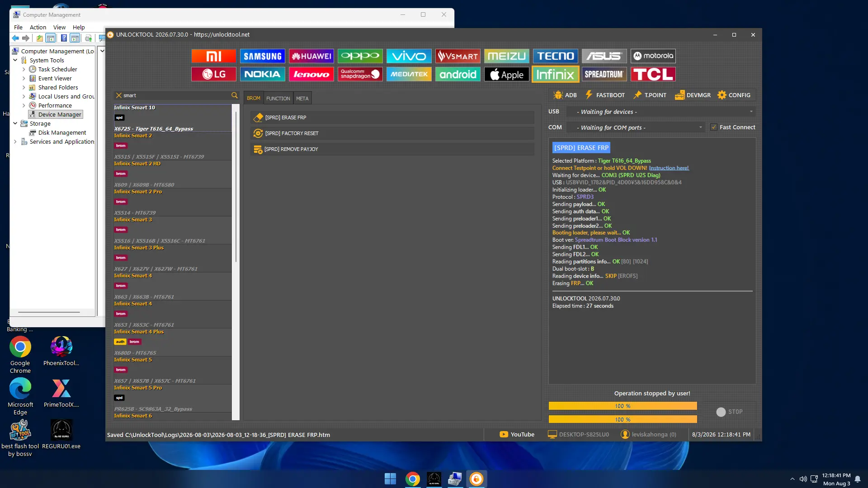Expand Services and Applications node
This screenshot has height=488, width=868.
(x=15, y=142)
